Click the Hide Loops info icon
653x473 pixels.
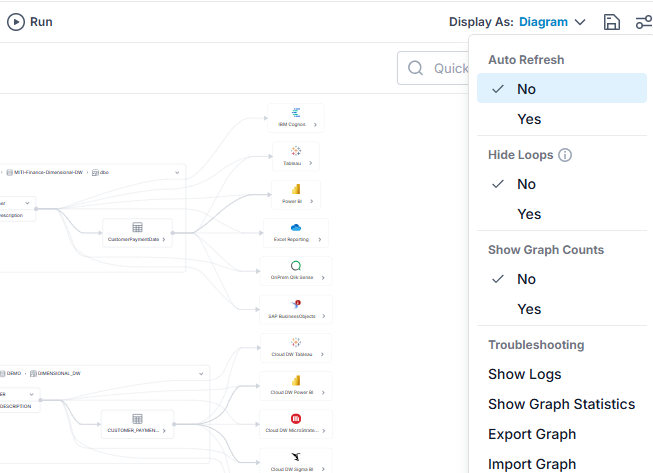(565, 155)
